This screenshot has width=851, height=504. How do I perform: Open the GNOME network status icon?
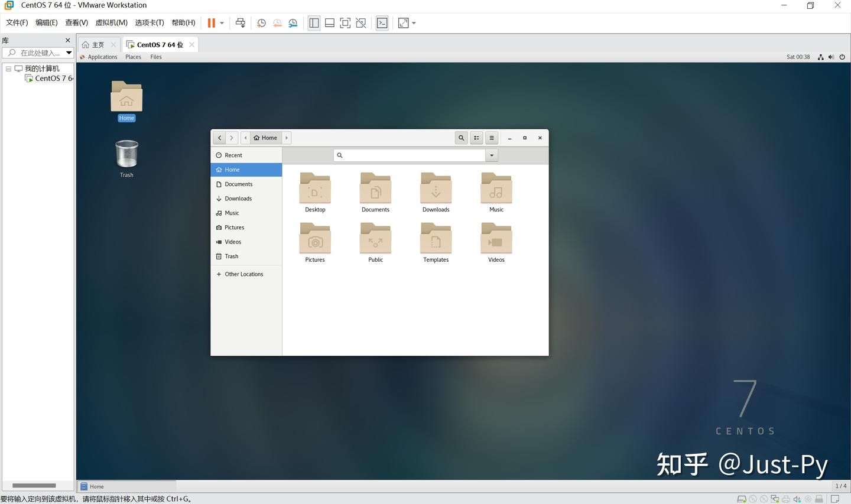pyautogui.click(x=820, y=57)
